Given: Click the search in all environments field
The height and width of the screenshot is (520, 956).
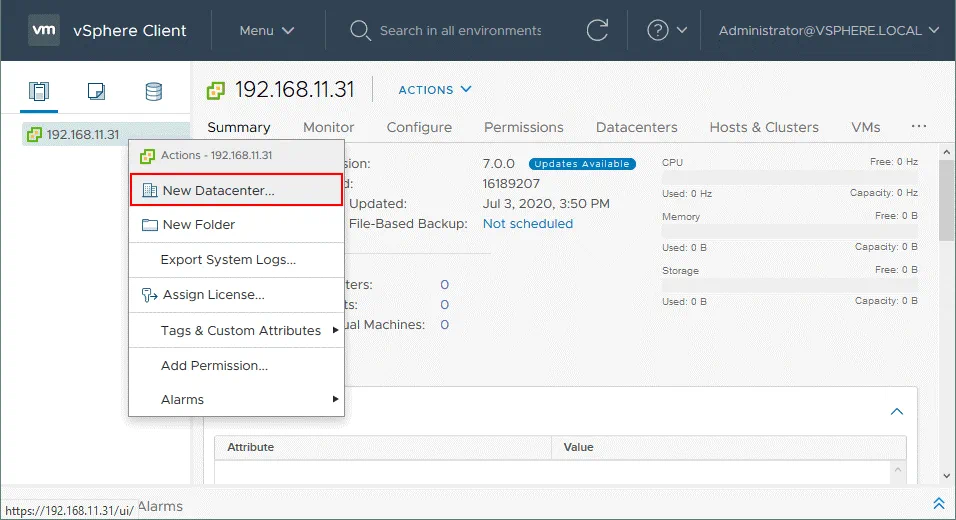Looking at the screenshot, I should [x=460, y=30].
